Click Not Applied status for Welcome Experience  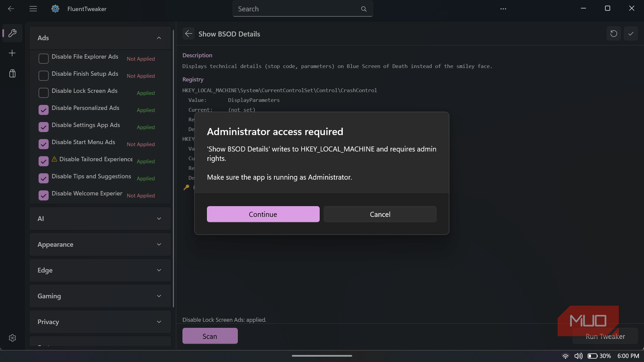tap(141, 196)
